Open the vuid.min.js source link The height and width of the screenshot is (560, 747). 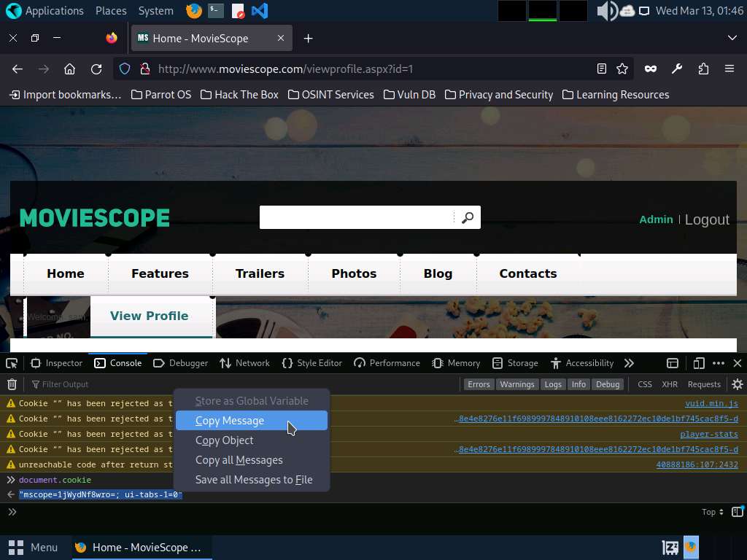click(711, 403)
